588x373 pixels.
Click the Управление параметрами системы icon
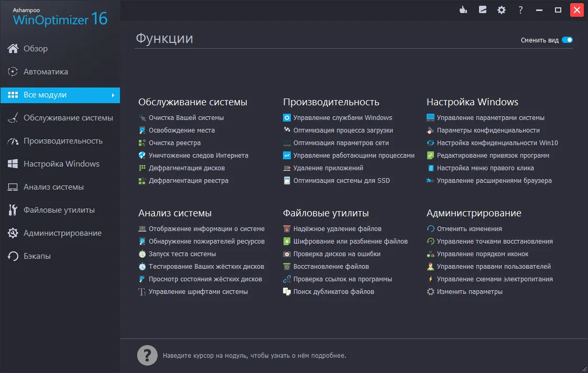(x=430, y=118)
